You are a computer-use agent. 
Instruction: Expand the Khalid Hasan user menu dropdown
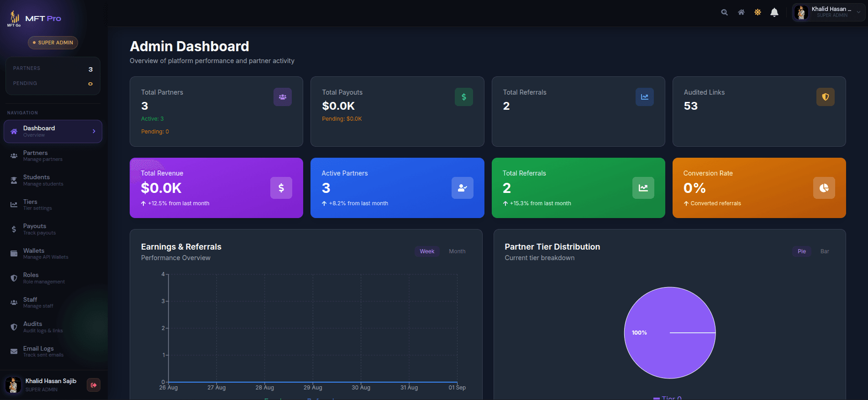coord(829,12)
